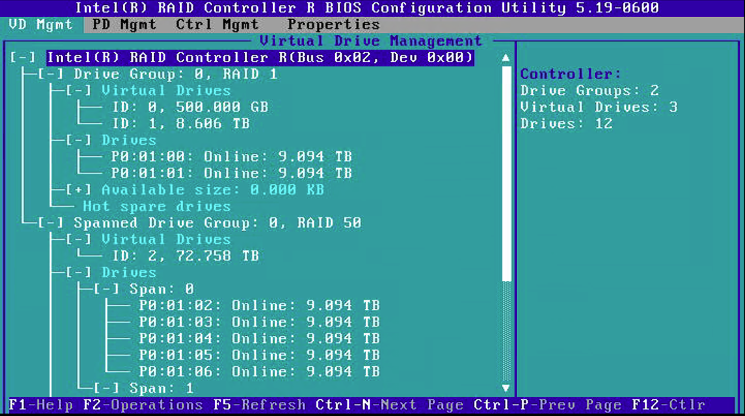Collapse Drive Group 0, RAID 1
This screenshot has height=416, width=745.
click(x=50, y=74)
